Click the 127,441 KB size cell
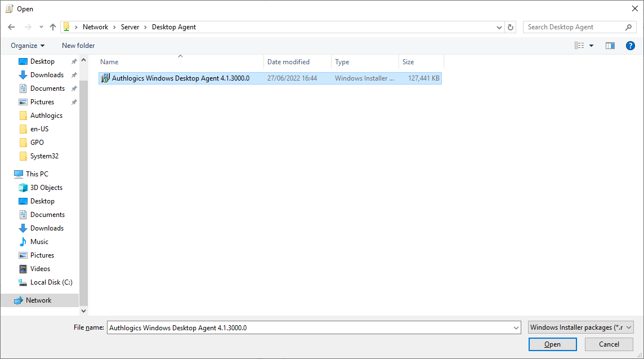This screenshot has width=644, height=359. point(423,78)
